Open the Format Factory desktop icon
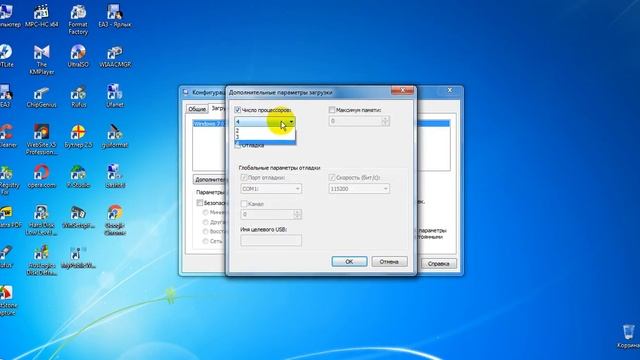Image resolution: width=640 pixels, height=360 pixels. (78, 19)
